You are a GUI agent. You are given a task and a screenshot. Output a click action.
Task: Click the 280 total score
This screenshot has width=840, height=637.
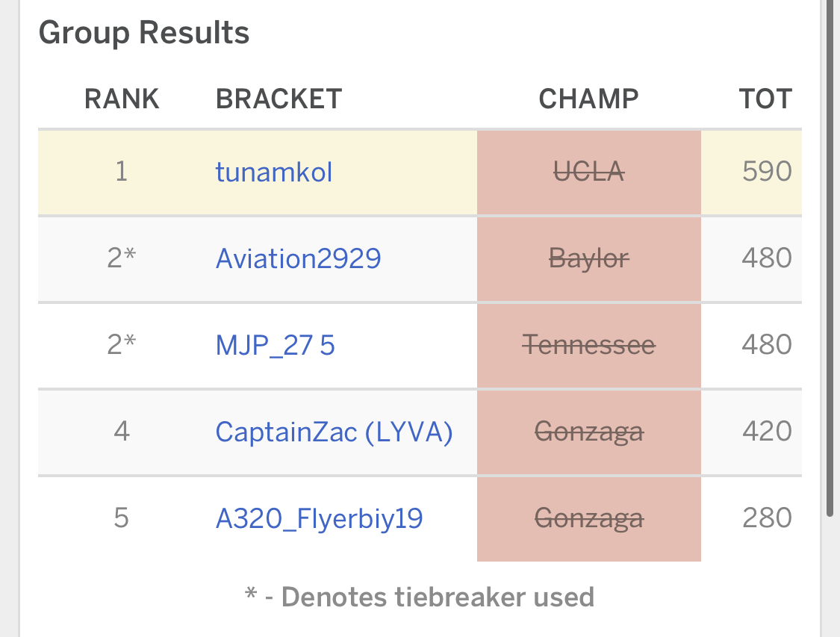[766, 519]
